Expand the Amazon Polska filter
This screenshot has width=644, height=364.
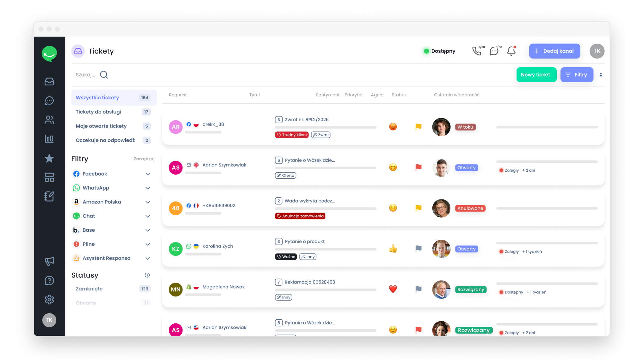tap(148, 202)
